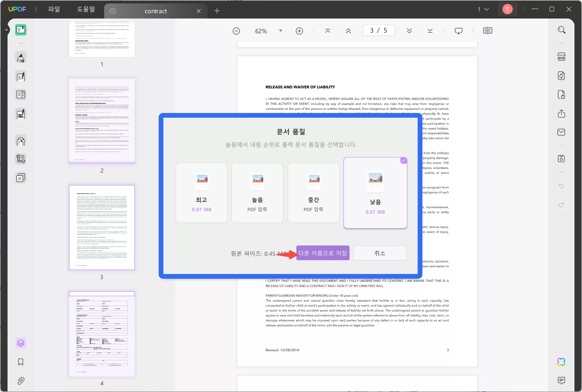Select page 3 thumbnail
582x392 pixels.
[102, 228]
